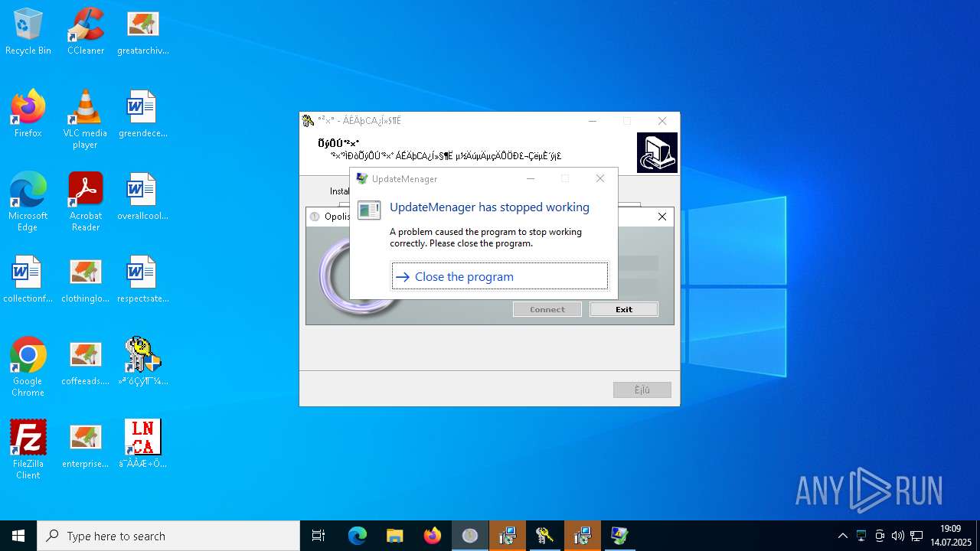The width and height of the screenshot is (980, 551).
Task: Expand the hidden system tray icons
Action: click(843, 536)
